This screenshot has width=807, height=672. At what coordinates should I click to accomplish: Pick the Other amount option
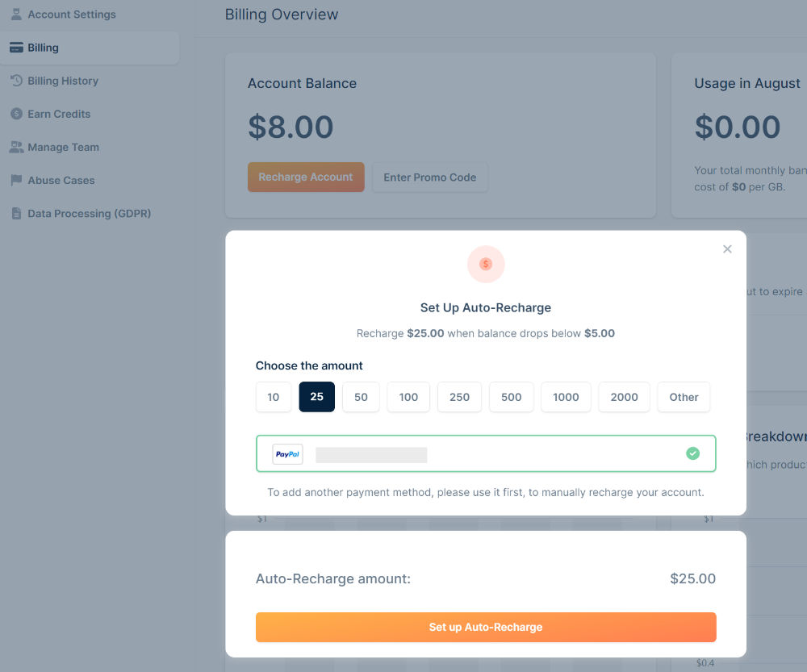(x=684, y=397)
